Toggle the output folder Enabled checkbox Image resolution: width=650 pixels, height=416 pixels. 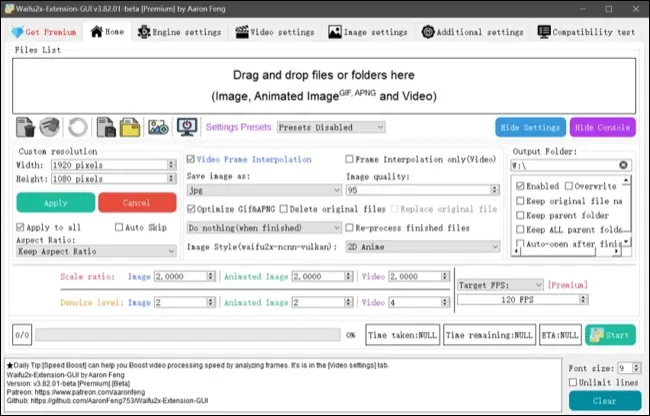(520, 186)
